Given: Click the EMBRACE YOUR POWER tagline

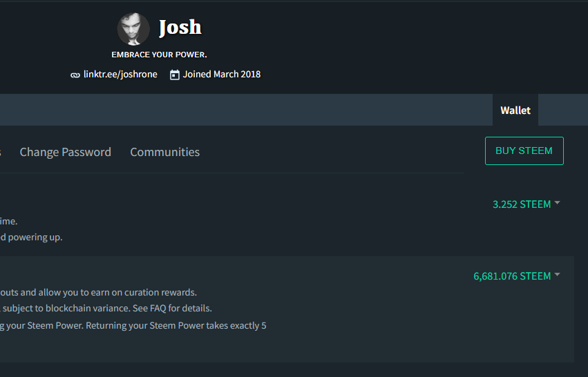Looking at the screenshot, I should point(159,55).
